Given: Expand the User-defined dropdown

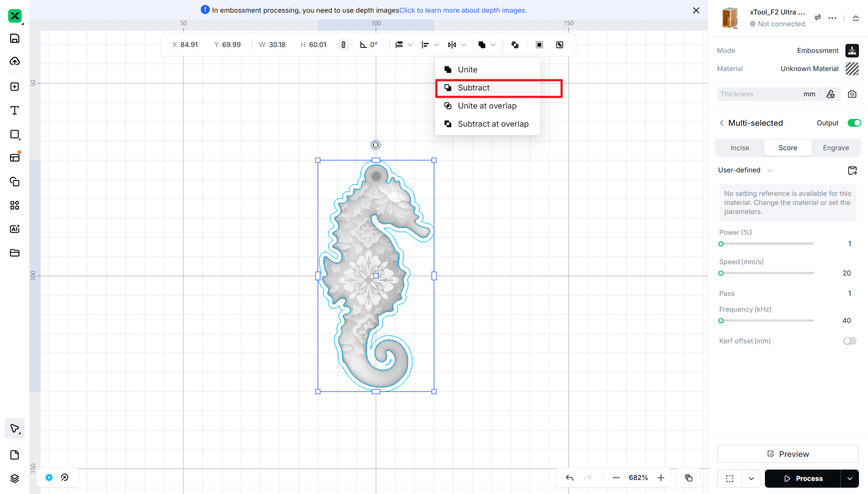Looking at the screenshot, I should [x=745, y=170].
